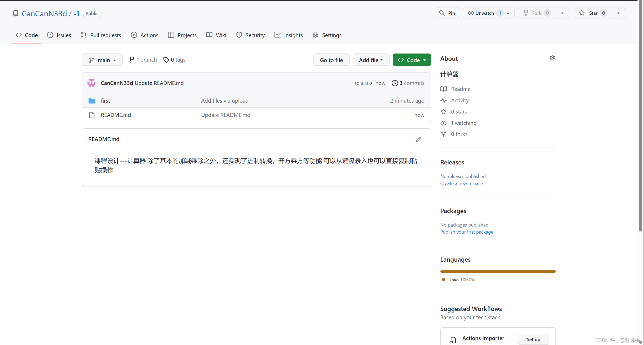This screenshot has width=644, height=345.
Task: Click the Create a new release link
Action: [461, 183]
